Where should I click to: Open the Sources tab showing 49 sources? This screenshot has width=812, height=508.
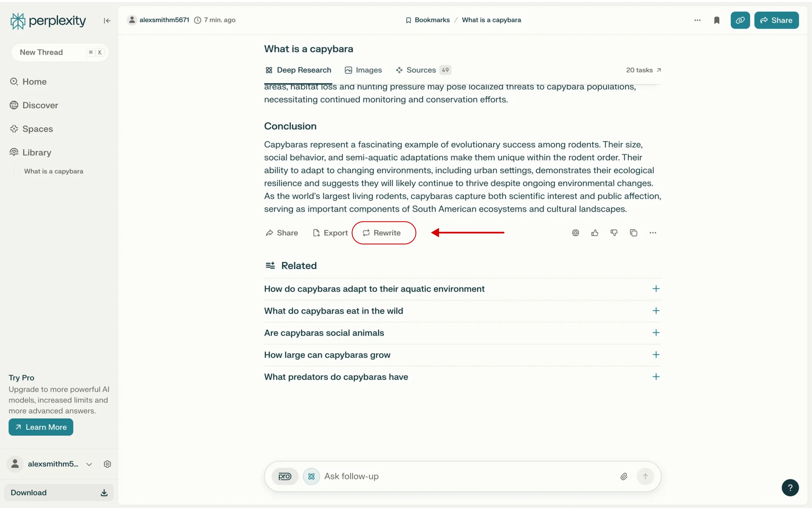(420, 70)
